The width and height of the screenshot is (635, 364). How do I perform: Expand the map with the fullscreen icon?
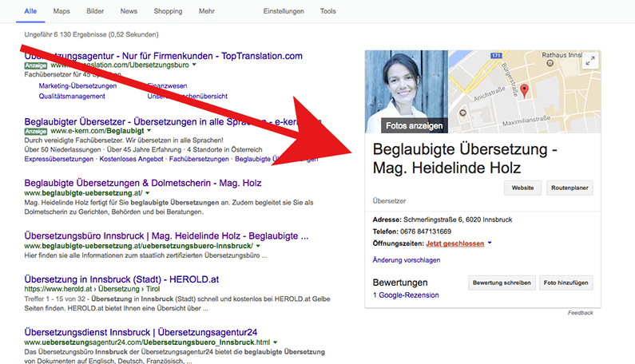590,61
